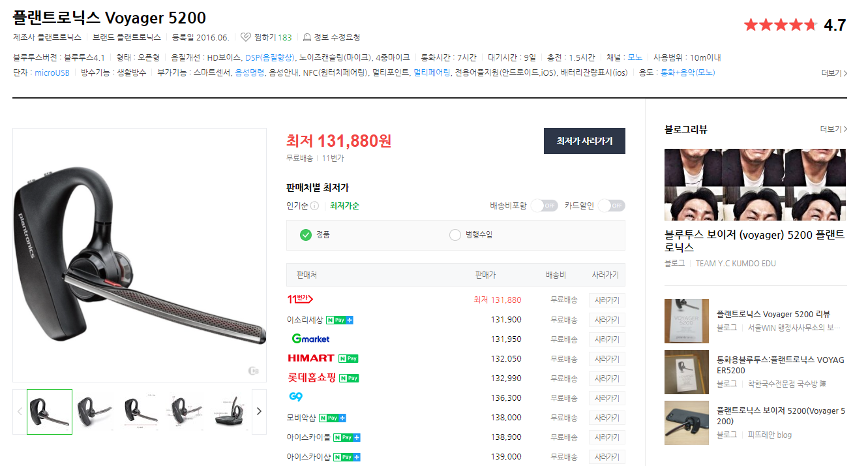Click the 모비악샵 seller name
The height and width of the screenshot is (466, 868).
click(301, 418)
